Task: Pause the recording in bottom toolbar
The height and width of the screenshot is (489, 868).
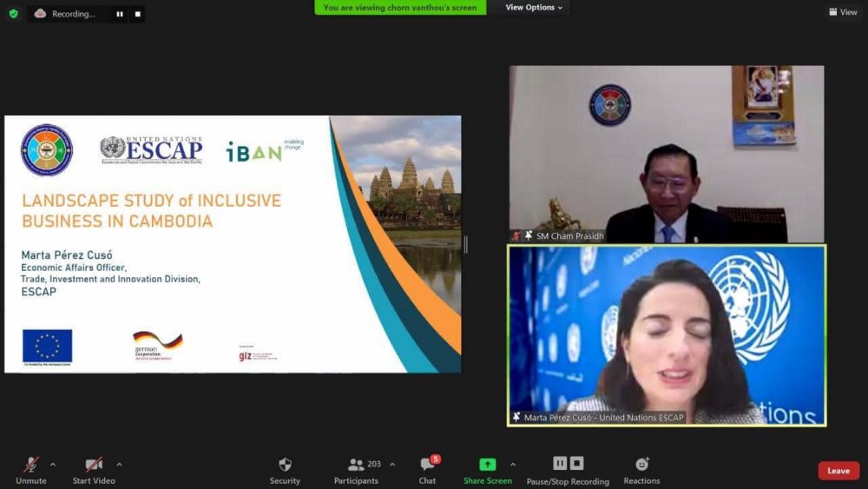Action: click(x=560, y=464)
